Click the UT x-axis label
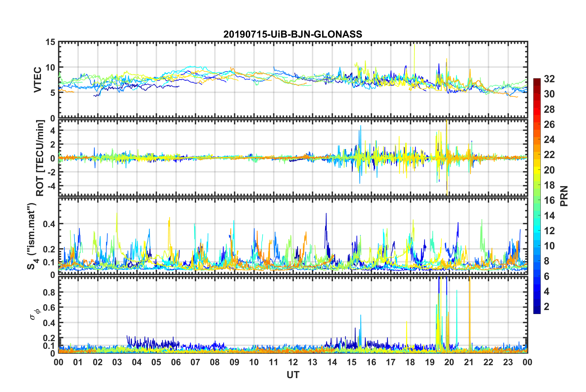Viewport: 586px width, 392px height. click(293, 375)
